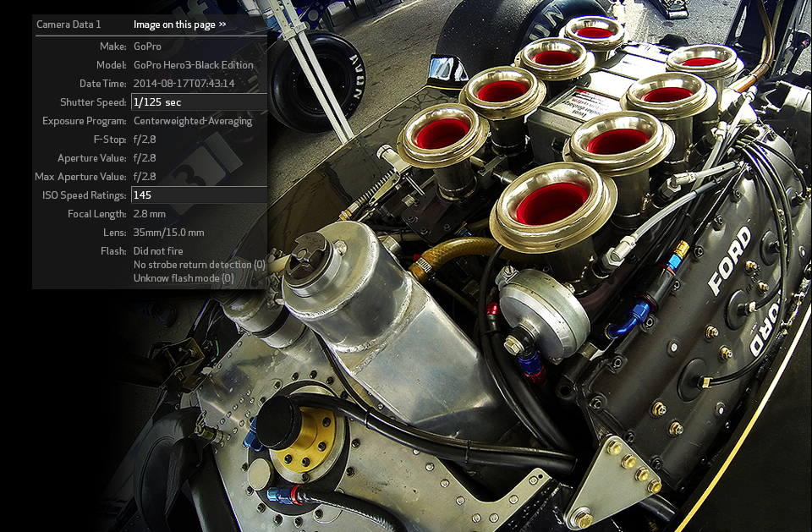Click the Shutter Speed field showing 1/125 sec
The image size is (812, 532).
[x=199, y=102]
